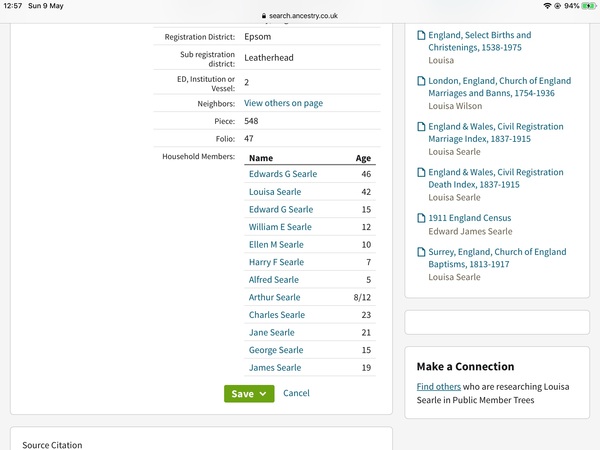Open View others on page link

tap(283, 103)
